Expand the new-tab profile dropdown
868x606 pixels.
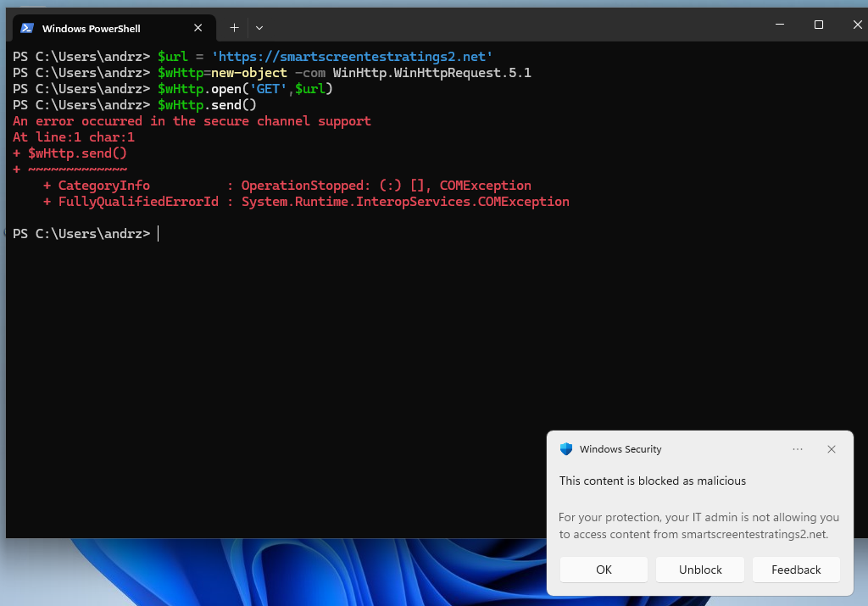(259, 28)
